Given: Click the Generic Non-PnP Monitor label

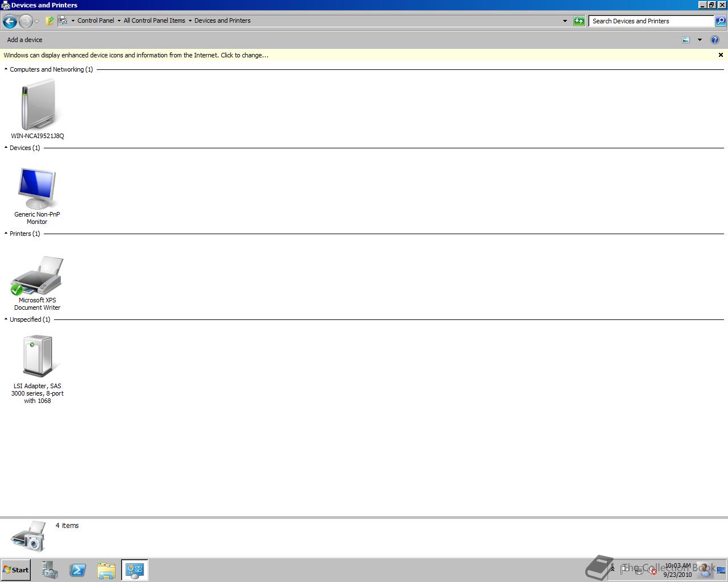Looking at the screenshot, I should point(37,218).
